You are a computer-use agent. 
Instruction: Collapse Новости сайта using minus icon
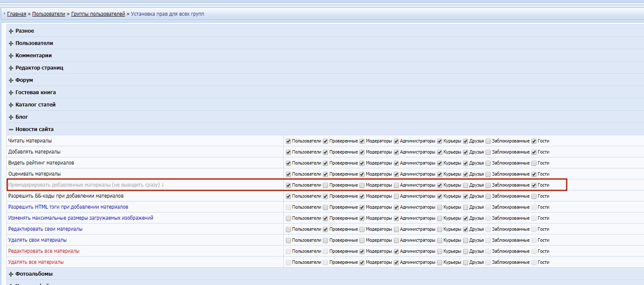(11, 129)
